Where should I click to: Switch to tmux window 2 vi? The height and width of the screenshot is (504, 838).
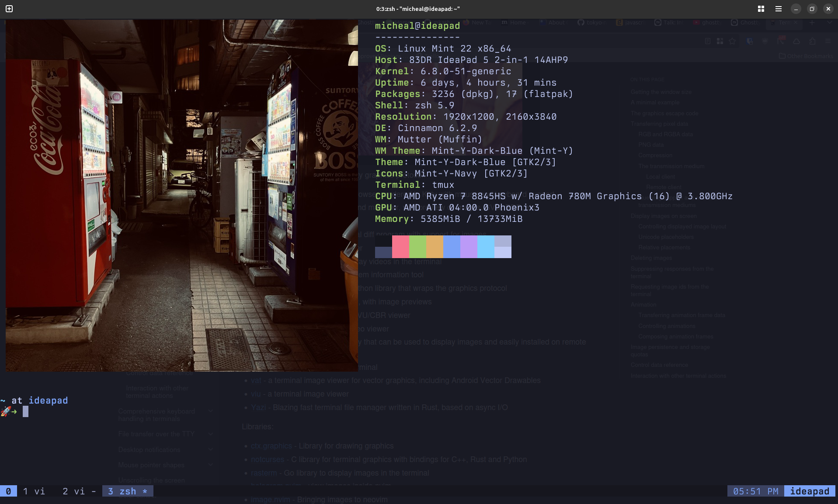[x=73, y=491]
